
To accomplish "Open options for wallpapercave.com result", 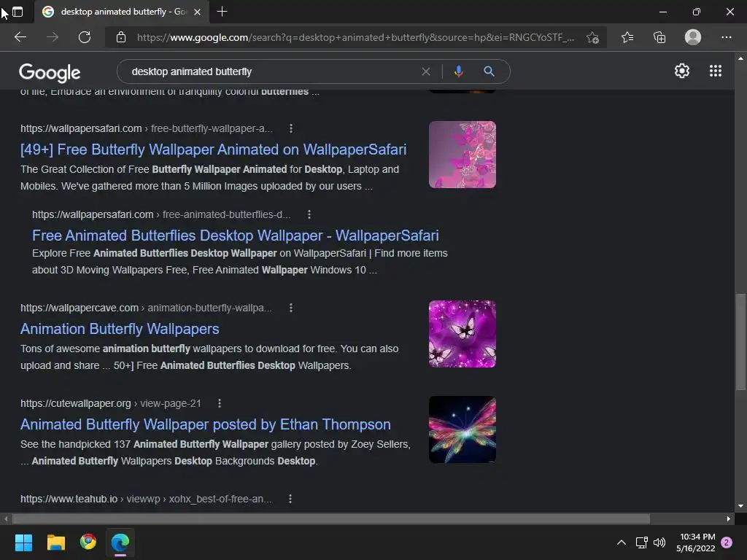I will [291, 308].
